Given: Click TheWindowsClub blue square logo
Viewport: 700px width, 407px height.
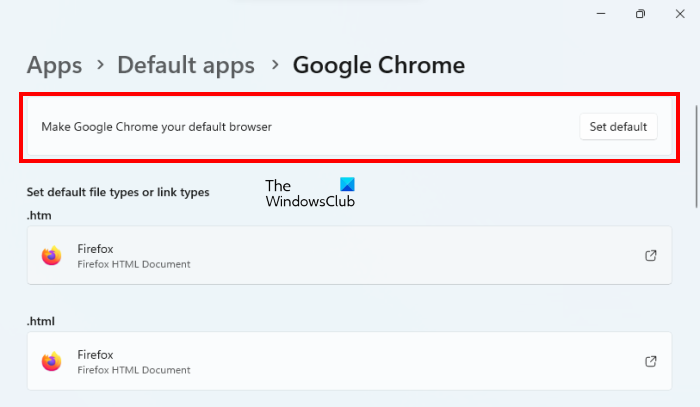Looking at the screenshot, I should (x=347, y=185).
